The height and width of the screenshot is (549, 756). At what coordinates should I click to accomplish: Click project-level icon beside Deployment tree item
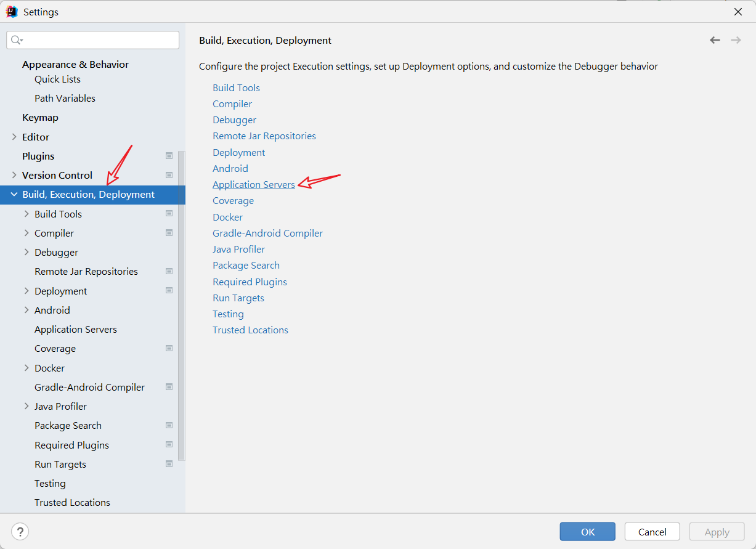[x=169, y=291]
